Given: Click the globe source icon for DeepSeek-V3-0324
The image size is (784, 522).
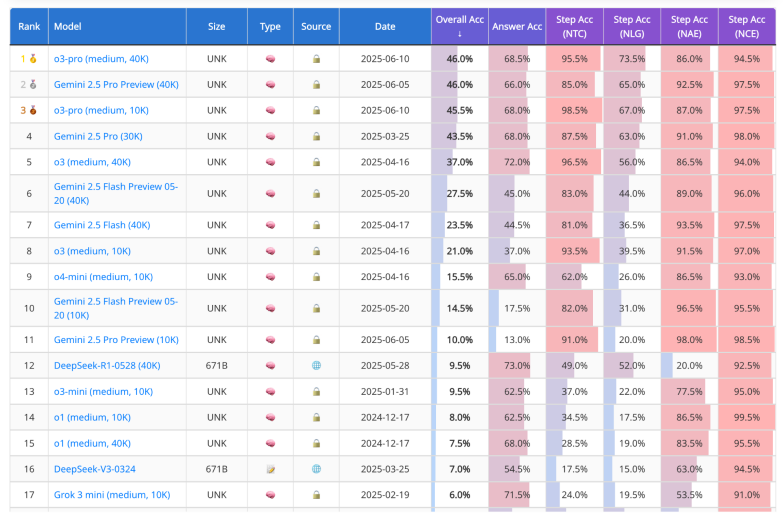Looking at the screenshot, I should [316, 468].
